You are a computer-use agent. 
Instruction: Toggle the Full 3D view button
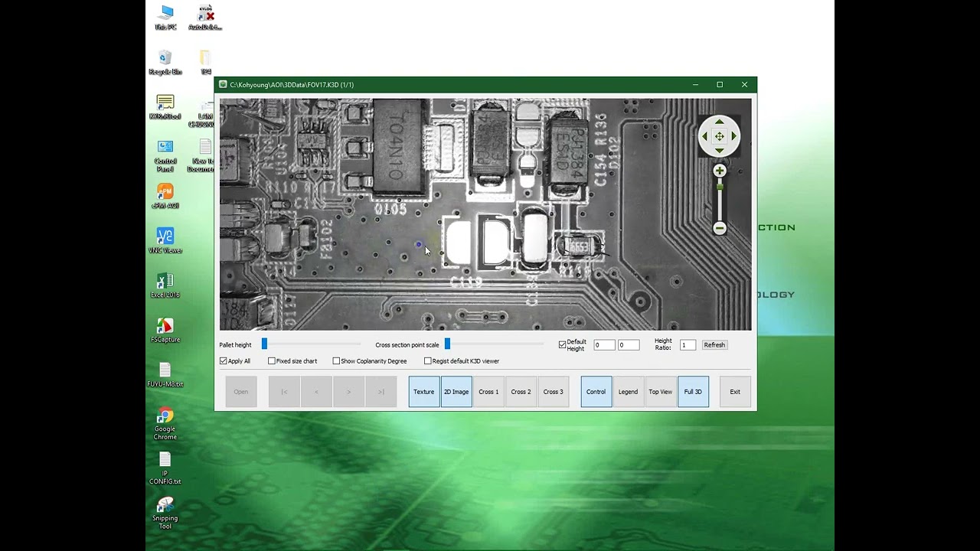(x=693, y=392)
